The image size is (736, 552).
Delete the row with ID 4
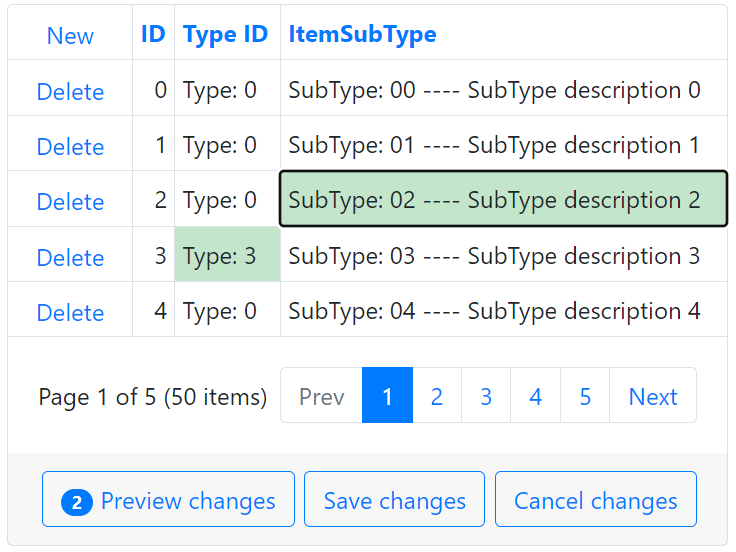pyautogui.click(x=70, y=313)
